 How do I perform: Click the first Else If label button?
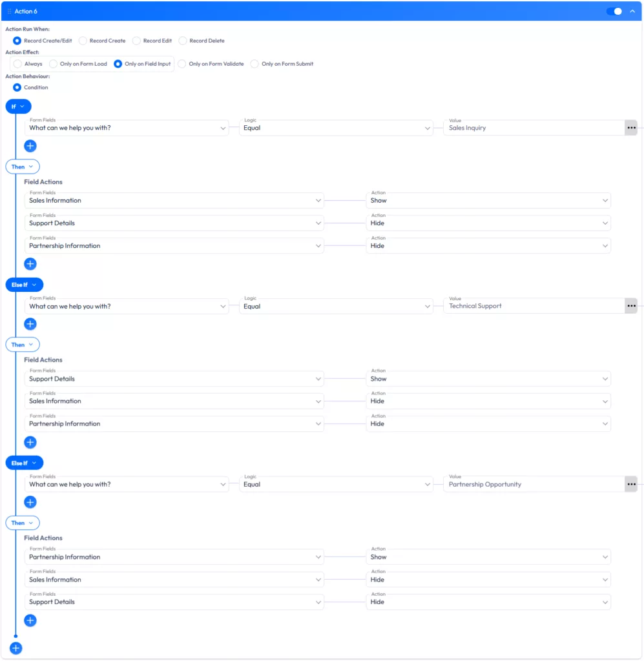click(x=24, y=284)
